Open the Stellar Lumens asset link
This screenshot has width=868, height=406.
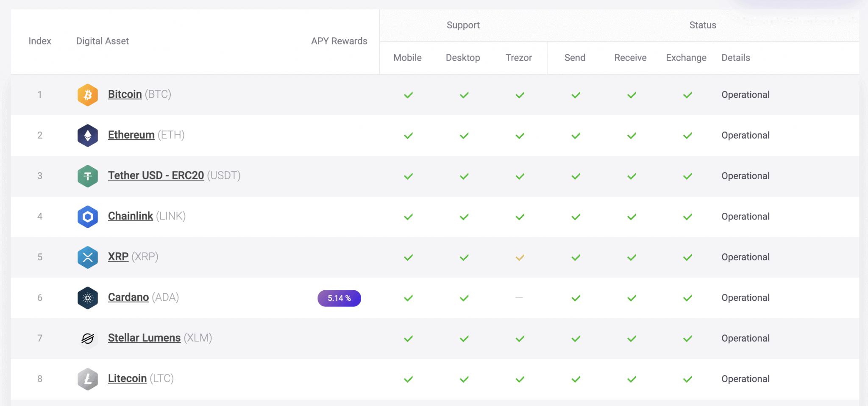[144, 338]
